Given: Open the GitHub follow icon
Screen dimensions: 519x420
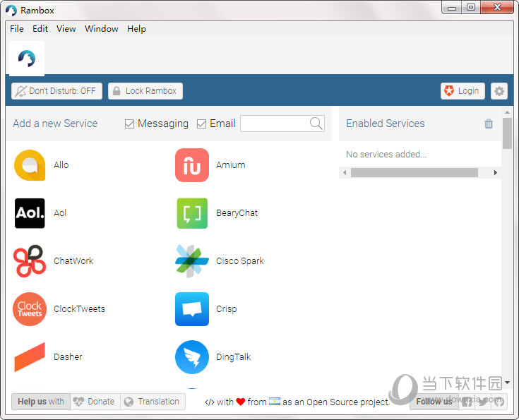Looking at the screenshot, I should click(x=499, y=402).
